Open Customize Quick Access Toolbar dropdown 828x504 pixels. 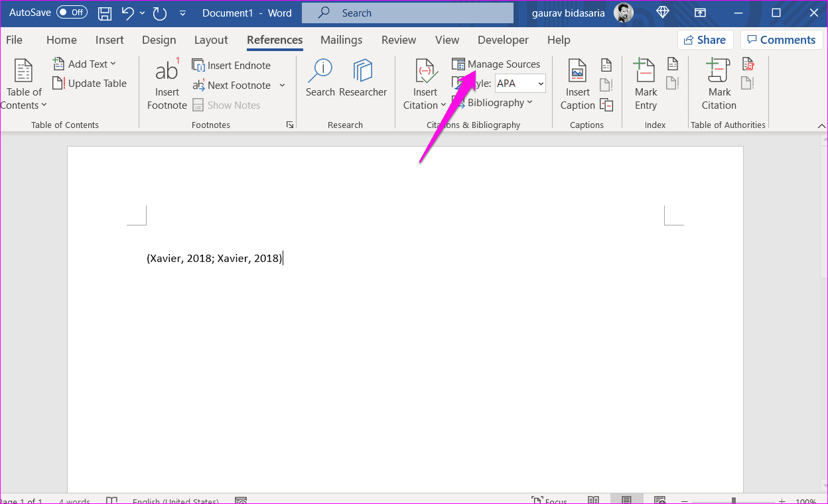pos(183,13)
